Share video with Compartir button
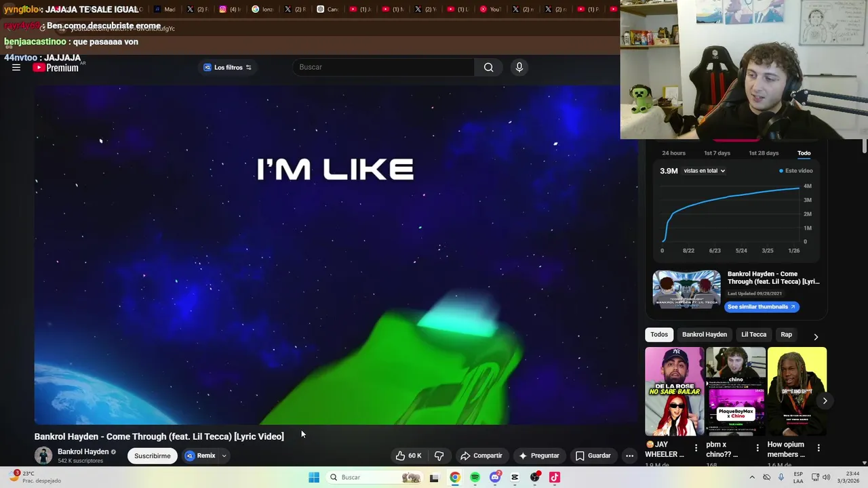This screenshot has height=488, width=868. coord(481,455)
